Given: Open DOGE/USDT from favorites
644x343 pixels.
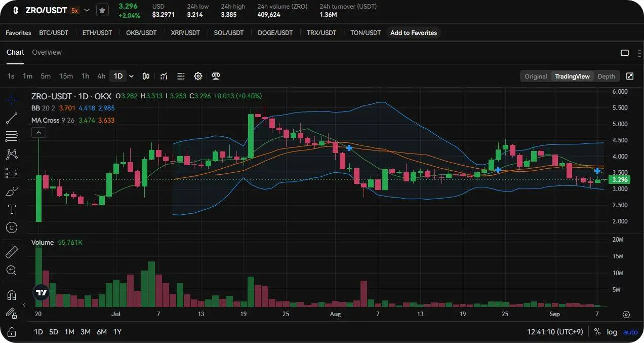Looking at the screenshot, I should (x=275, y=32).
